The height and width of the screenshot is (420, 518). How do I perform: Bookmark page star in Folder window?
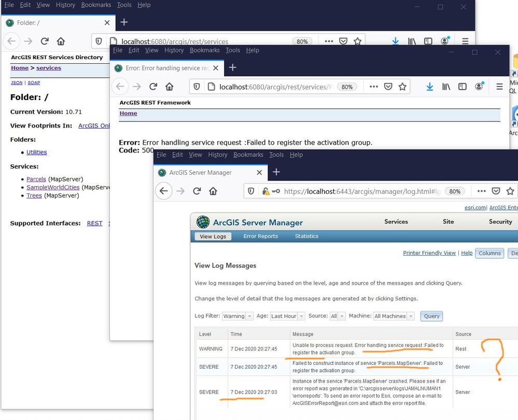coord(357,41)
